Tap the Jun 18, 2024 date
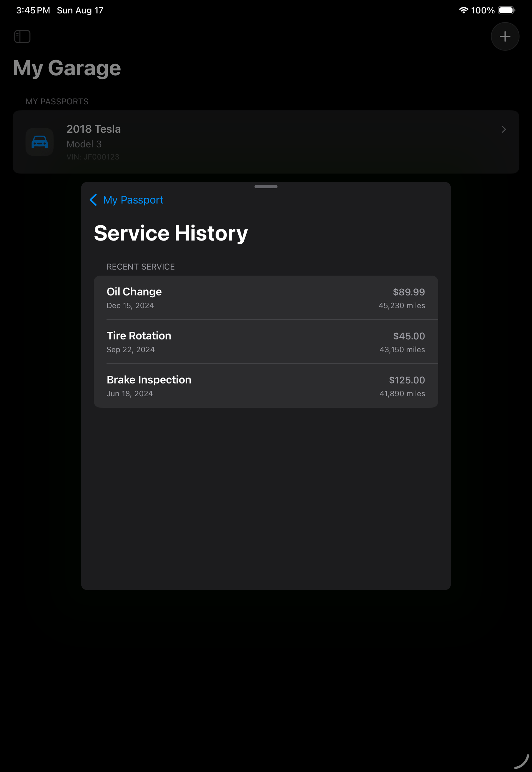 [x=130, y=394]
